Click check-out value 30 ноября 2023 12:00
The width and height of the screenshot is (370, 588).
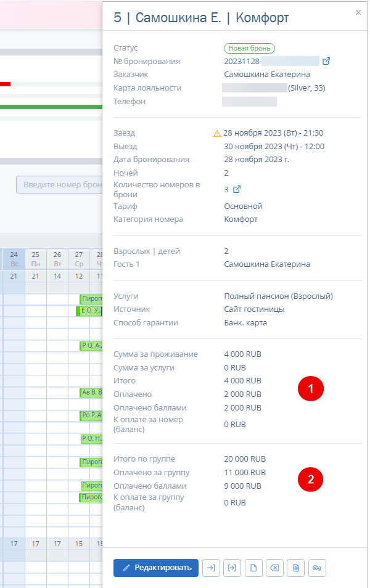click(274, 146)
